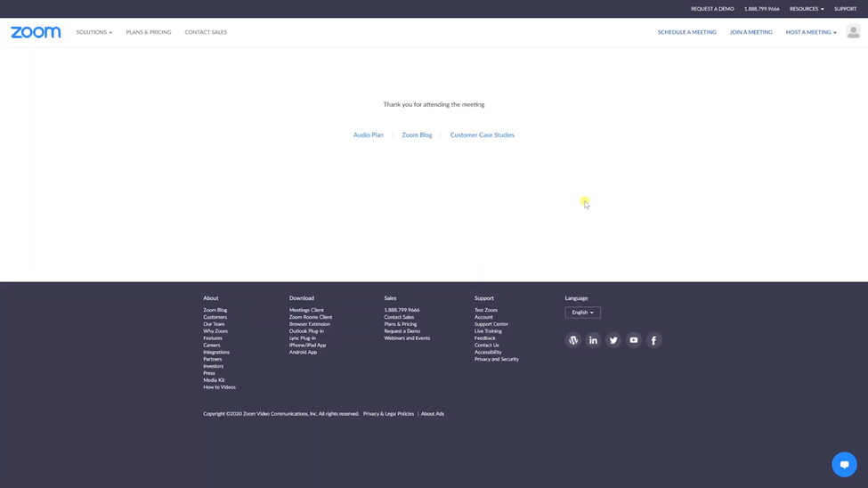Image resolution: width=868 pixels, height=488 pixels.
Task: Open the Features footer link
Action: click(213, 338)
